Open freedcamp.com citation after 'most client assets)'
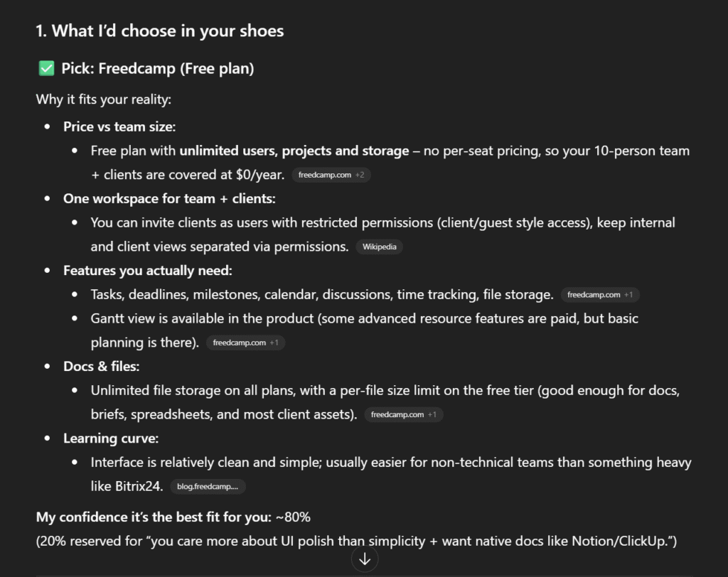Screen dimensions: 728x577 coord(404,414)
